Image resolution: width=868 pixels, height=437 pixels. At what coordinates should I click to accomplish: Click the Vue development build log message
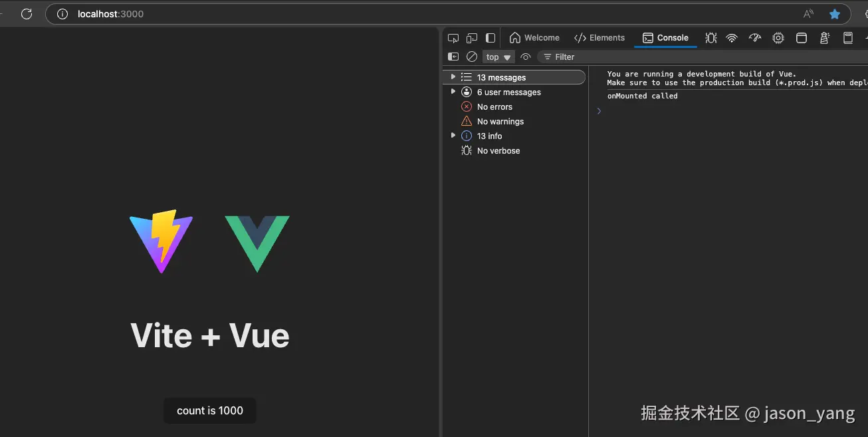tap(737, 78)
